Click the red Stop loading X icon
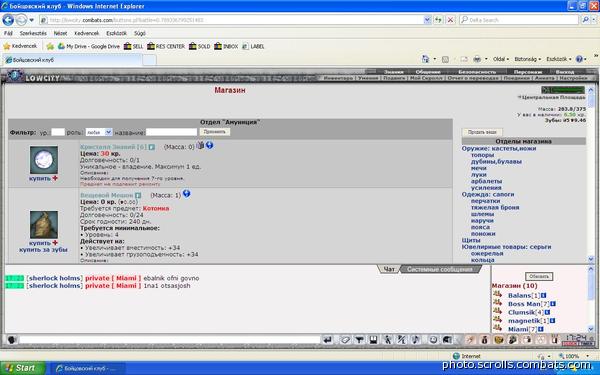This screenshot has height=375, width=600. tap(451, 20)
